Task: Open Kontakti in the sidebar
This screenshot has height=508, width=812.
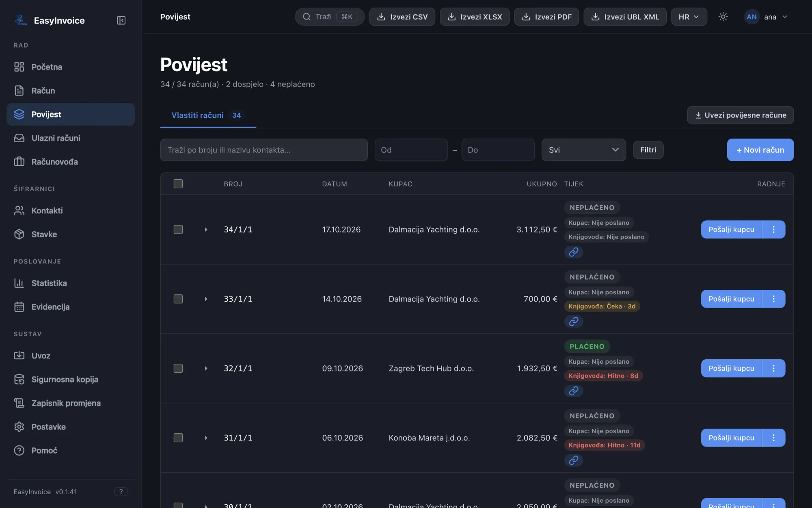Action: (x=71, y=211)
